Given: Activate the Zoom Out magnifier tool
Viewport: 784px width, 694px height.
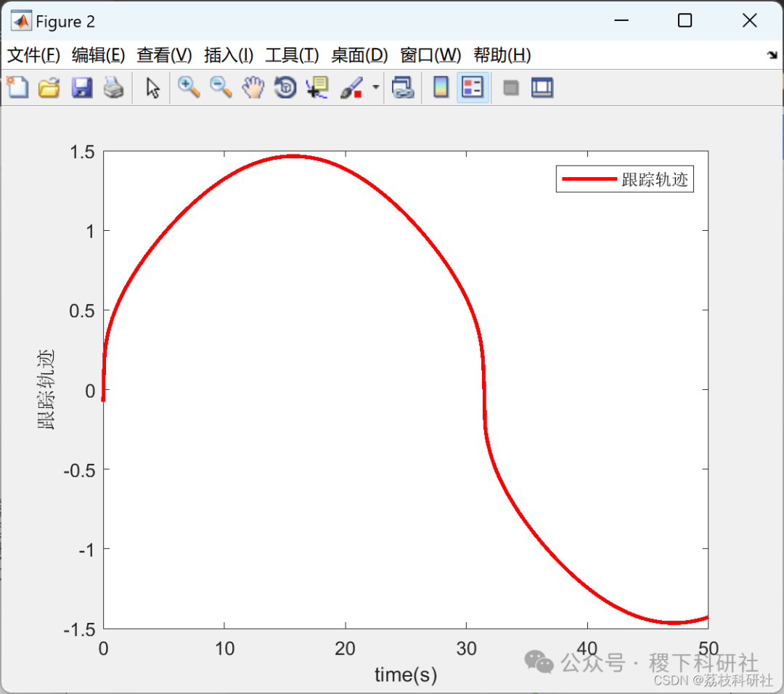Looking at the screenshot, I should [221, 88].
